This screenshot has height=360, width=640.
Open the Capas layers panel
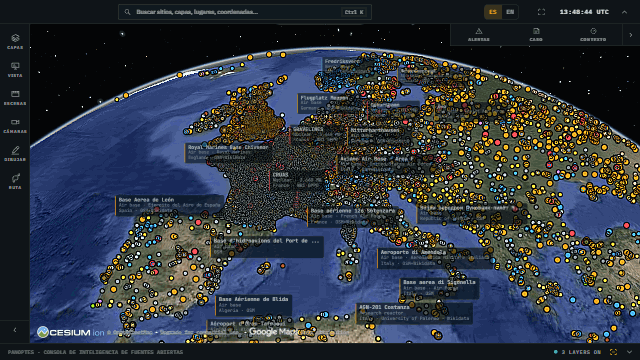pyautogui.click(x=15, y=42)
